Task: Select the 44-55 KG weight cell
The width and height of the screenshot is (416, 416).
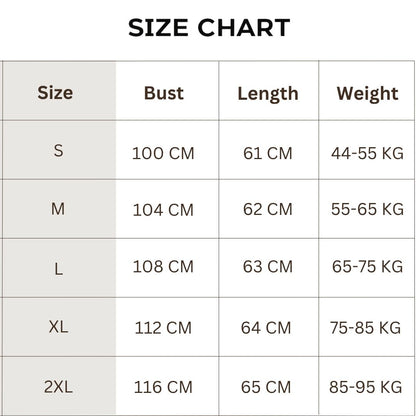Action: pyautogui.click(x=367, y=154)
